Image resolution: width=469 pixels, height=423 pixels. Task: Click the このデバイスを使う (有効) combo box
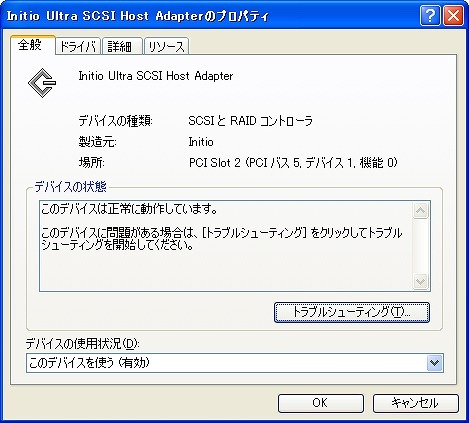pos(235,363)
